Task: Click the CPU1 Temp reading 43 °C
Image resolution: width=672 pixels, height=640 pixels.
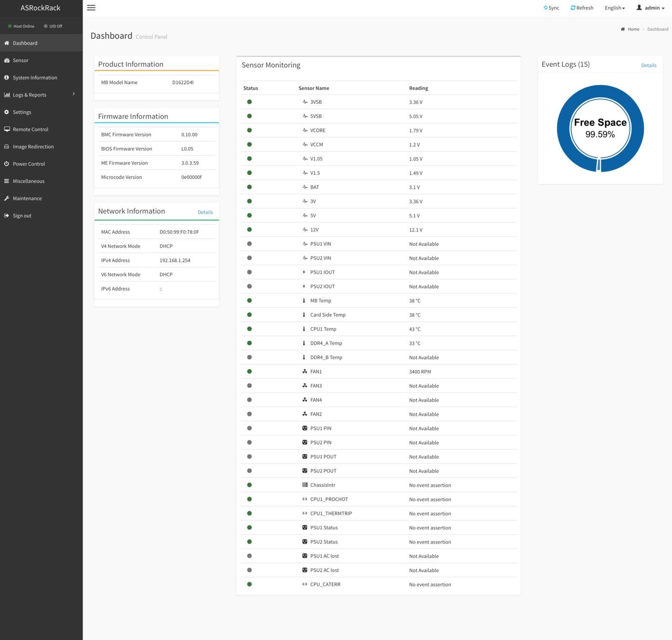Action: tap(415, 329)
